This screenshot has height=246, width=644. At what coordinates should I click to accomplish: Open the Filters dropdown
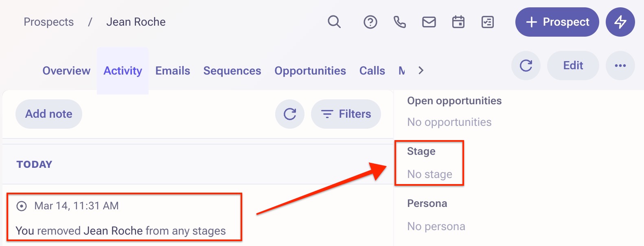pos(346,114)
